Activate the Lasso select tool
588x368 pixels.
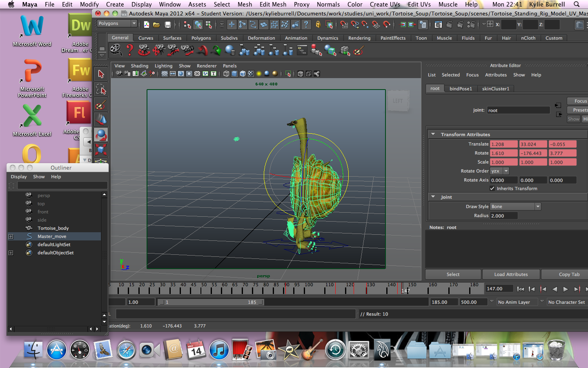pos(101,90)
